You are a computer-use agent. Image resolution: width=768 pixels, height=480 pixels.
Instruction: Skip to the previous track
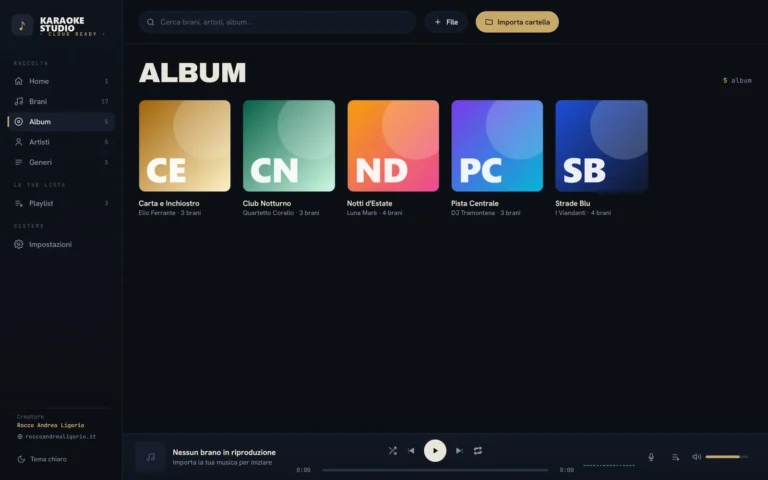(411, 451)
